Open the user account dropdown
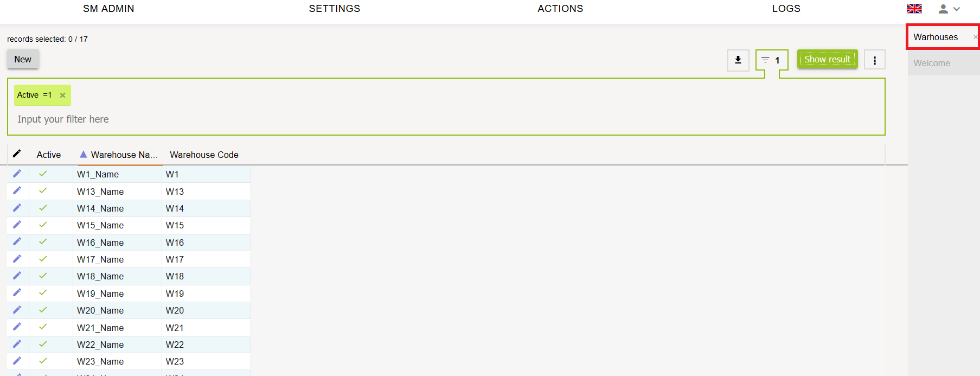 click(x=949, y=9)
